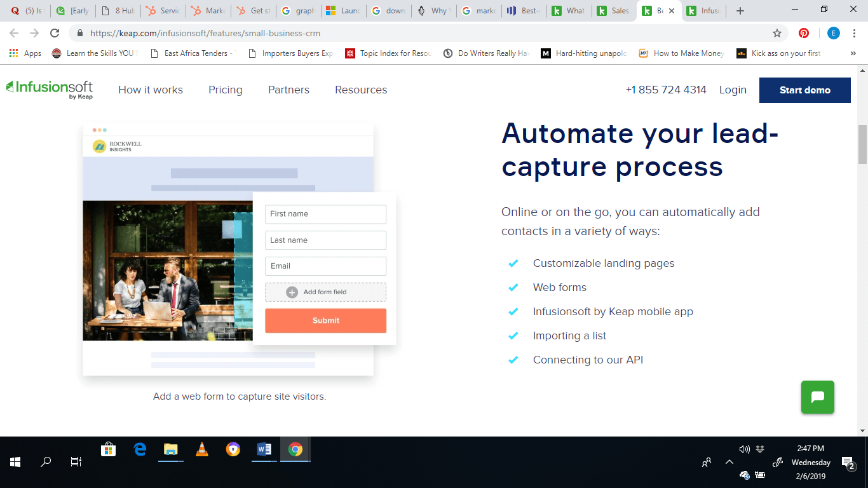Open Do Writers Really Hav bookmark

[486, 53]
